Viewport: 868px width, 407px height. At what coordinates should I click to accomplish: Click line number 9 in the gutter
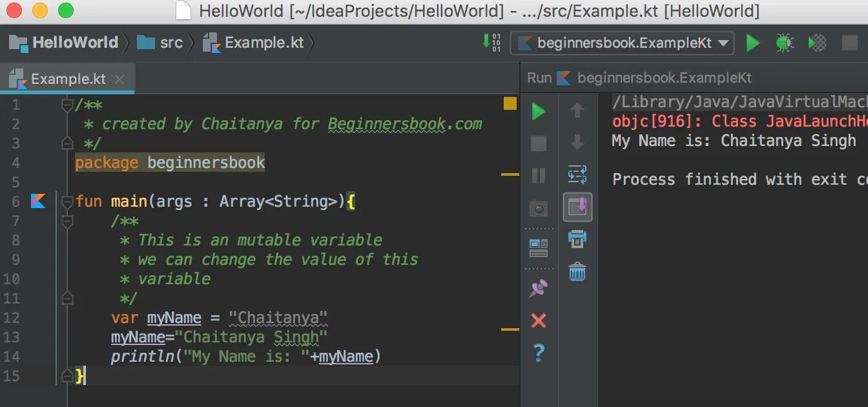tap(15, 260)
